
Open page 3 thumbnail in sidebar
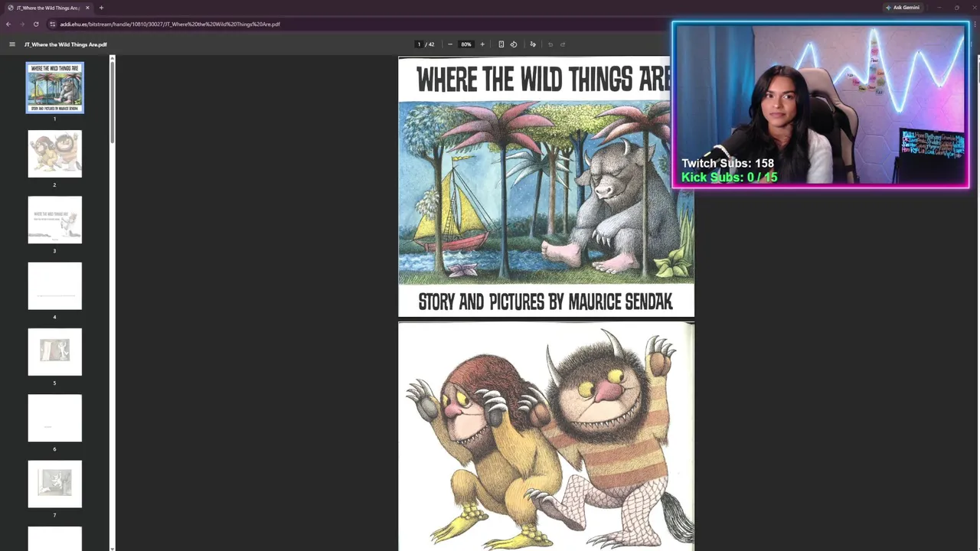[x=55, y=220]
